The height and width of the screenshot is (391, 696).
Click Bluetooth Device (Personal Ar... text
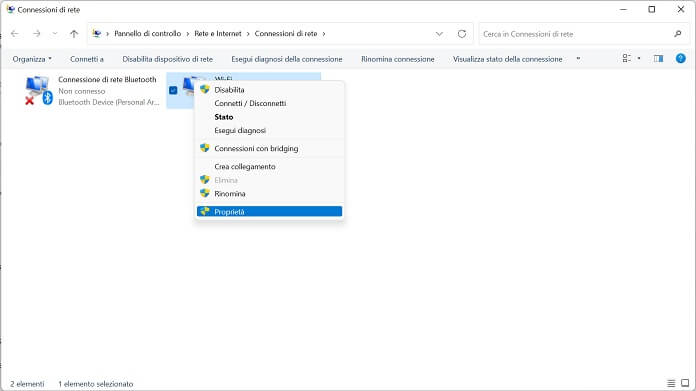(109, 102)
